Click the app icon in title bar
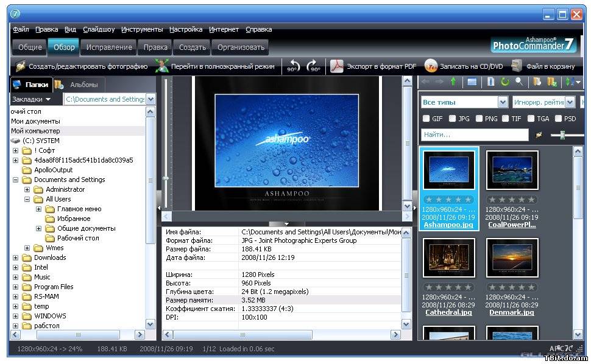 (15, 14)
